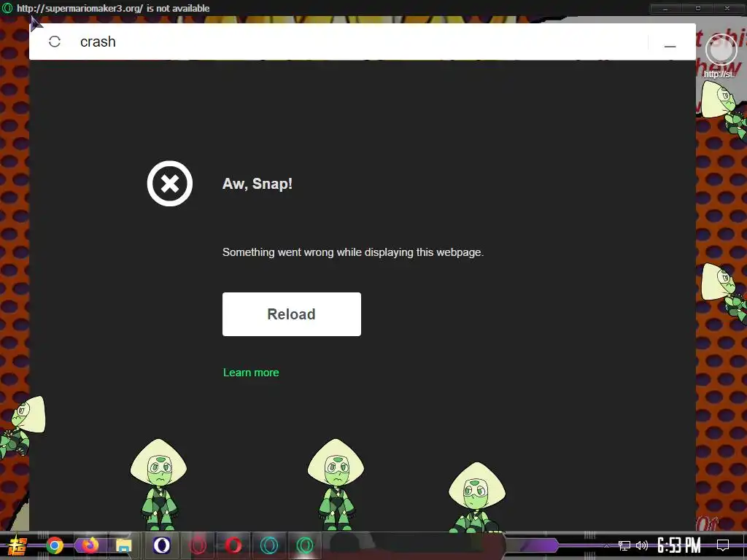
Task: Open the green Opera icon in taskbar
Action: tap(305, 545)
